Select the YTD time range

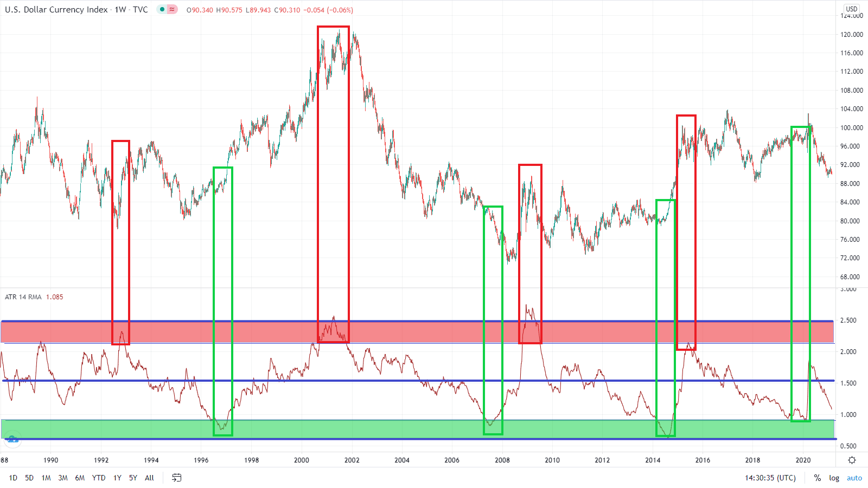click(x=99, y=478)
